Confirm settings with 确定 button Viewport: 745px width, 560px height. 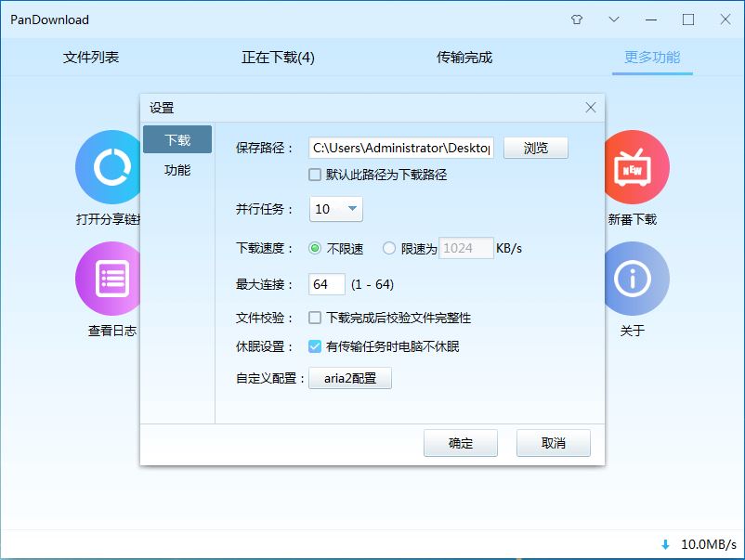[x=461, y=443]
